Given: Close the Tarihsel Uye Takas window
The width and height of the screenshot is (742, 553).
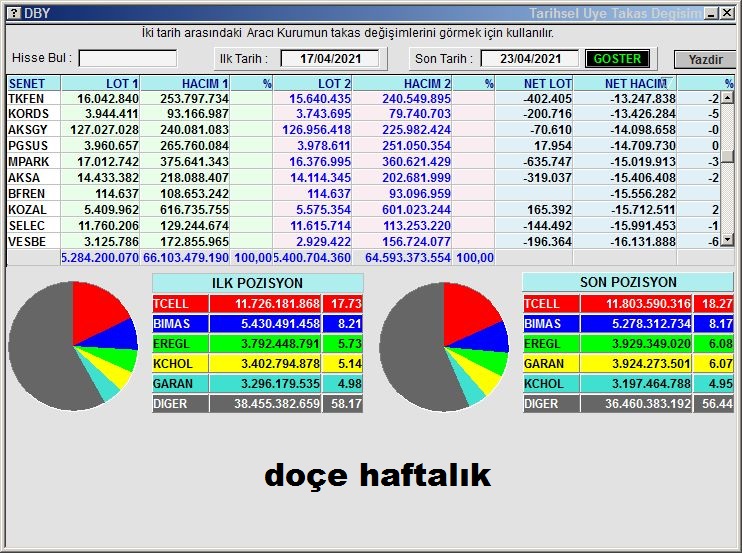Looking at the screenshot, I should 727,13.
